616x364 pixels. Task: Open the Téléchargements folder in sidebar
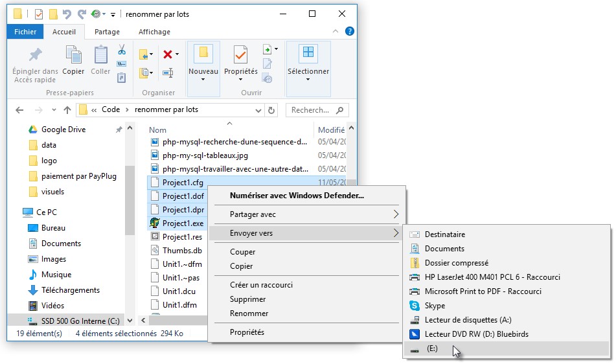[71, 290]
